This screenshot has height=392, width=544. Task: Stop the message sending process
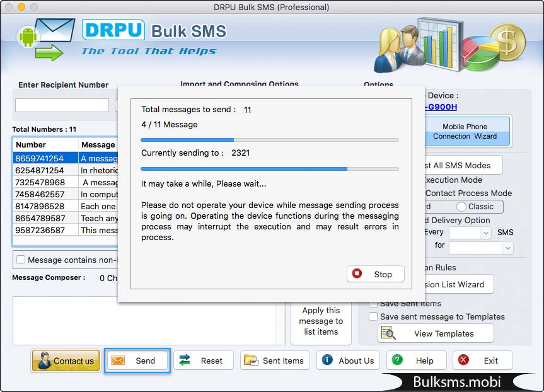click(x=376, y=274)
